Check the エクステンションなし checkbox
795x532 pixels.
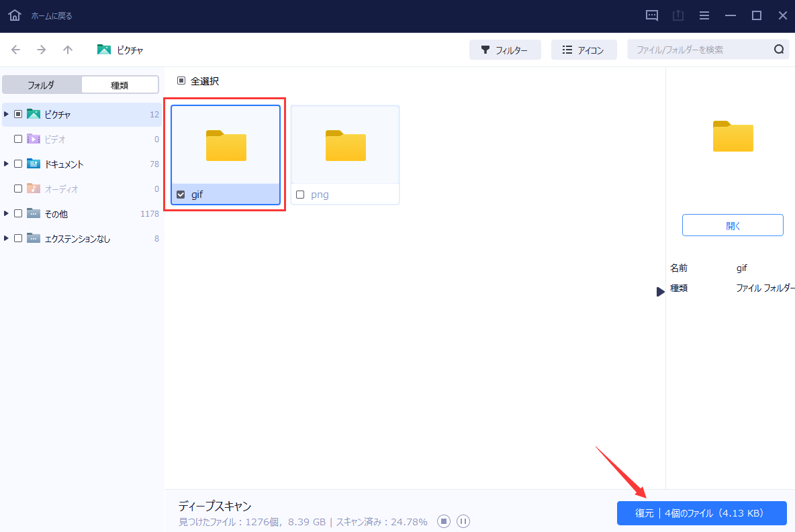pyautogui.click(x=17, y=238)
